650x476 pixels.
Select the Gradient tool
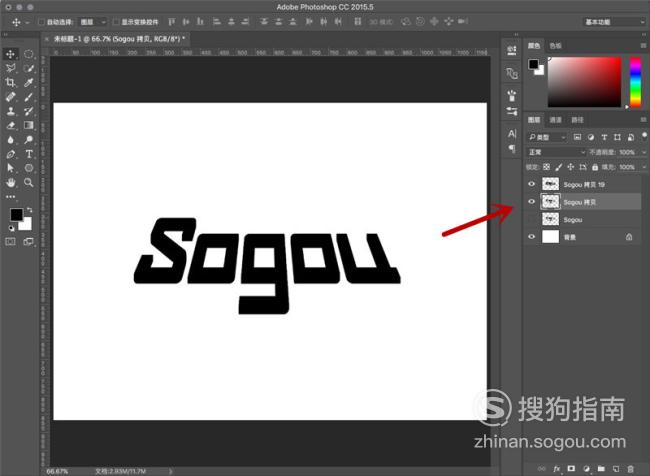(29, 125)
